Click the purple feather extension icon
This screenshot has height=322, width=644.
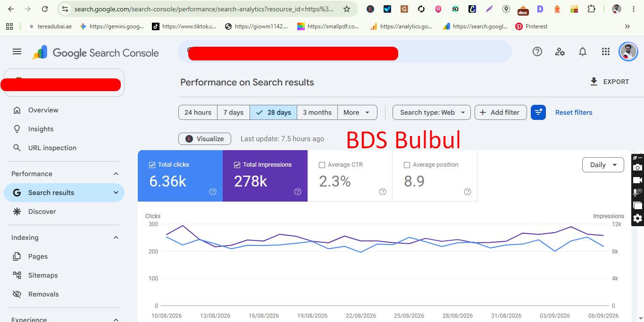coord(489,9)
